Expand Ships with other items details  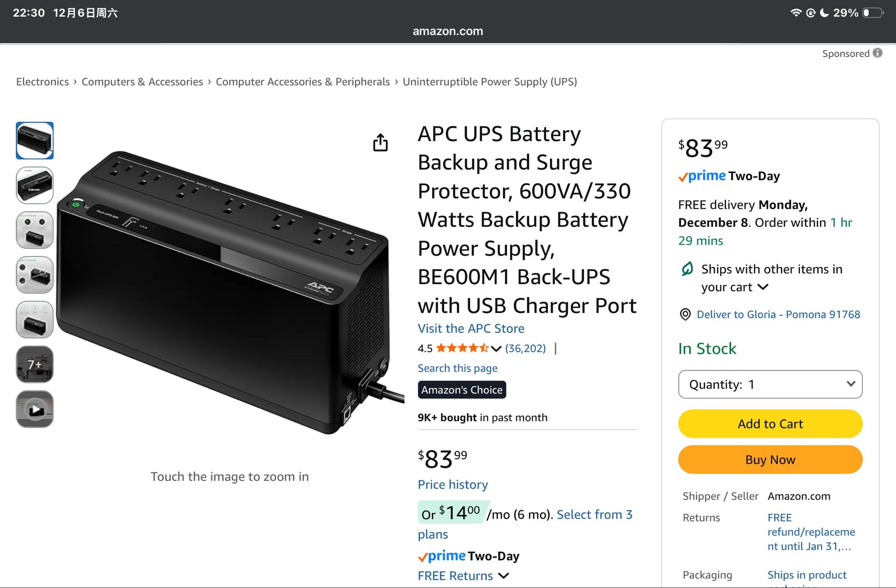(764, 287)
